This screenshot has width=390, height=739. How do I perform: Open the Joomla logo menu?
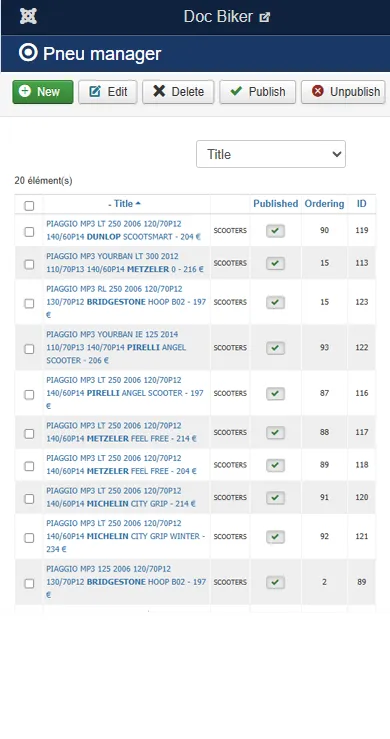click(28, 16)
